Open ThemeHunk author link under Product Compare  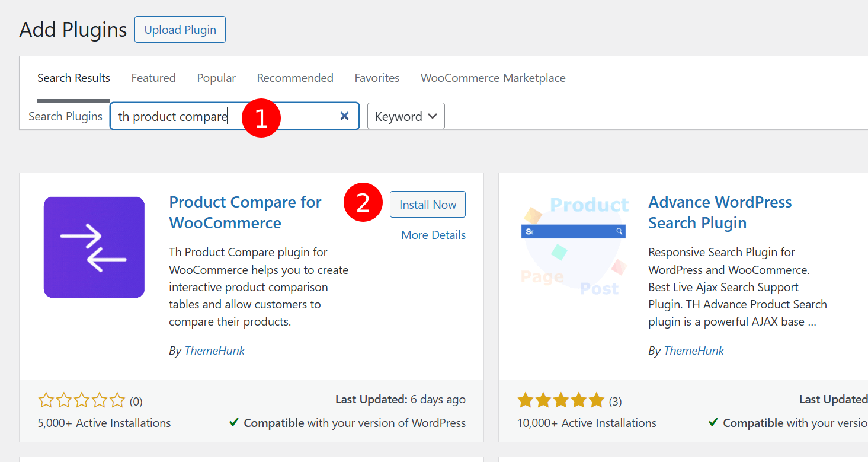click(214, 351)
